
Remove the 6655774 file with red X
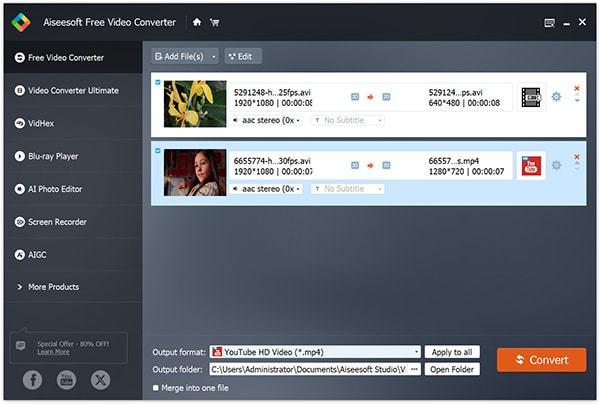click(x=577, y=157)
